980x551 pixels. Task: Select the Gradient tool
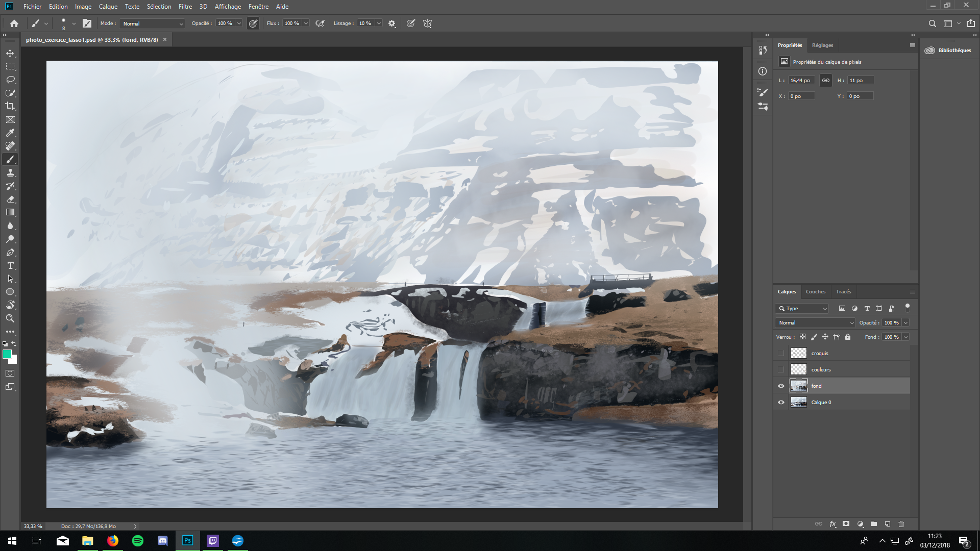(x=10, y=212)
